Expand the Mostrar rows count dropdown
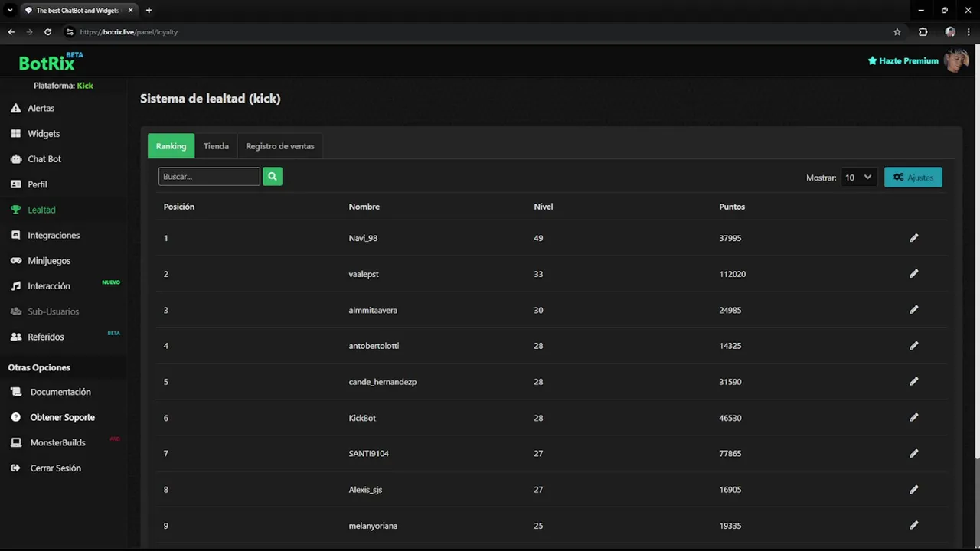This screenshot has height=551, width=980. point(857,178)
